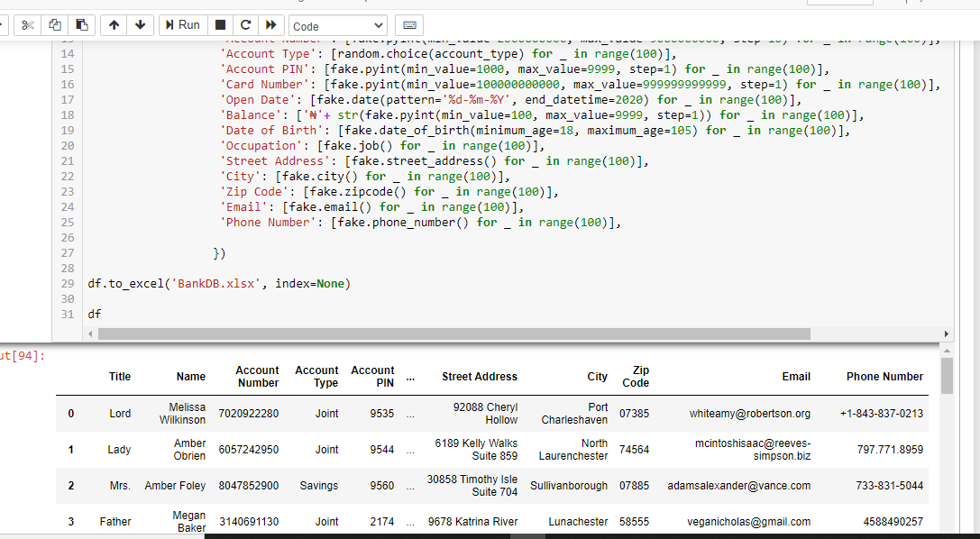Image resolution: width=980 pixels, height=539 pixels.
Task: Move selected cell up
Action: (114, 25)
